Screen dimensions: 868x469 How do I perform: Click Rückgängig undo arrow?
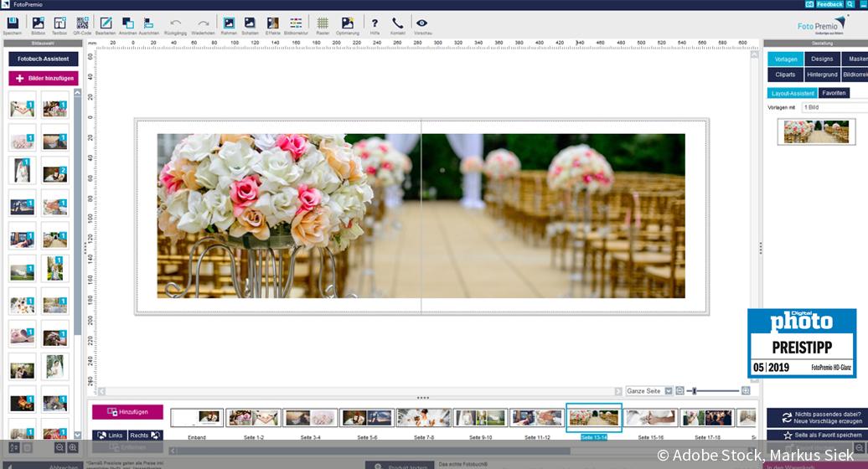(x=175, y=23)
